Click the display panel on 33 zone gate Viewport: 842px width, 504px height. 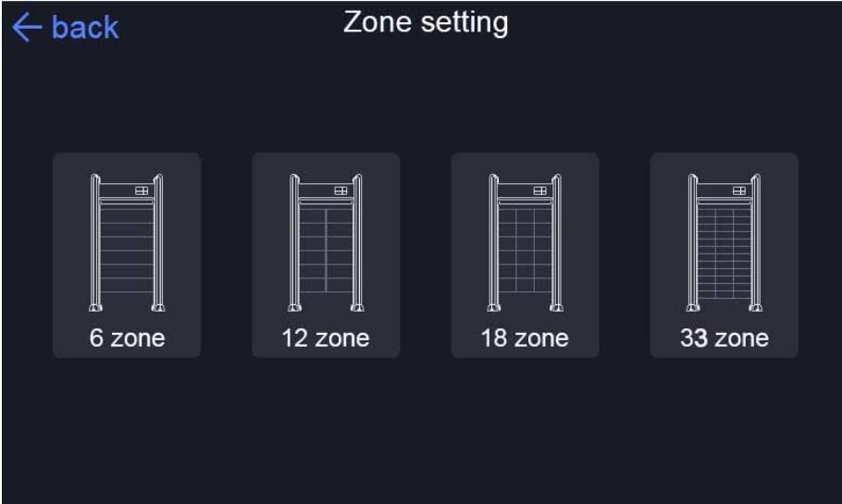coord(739,191)
